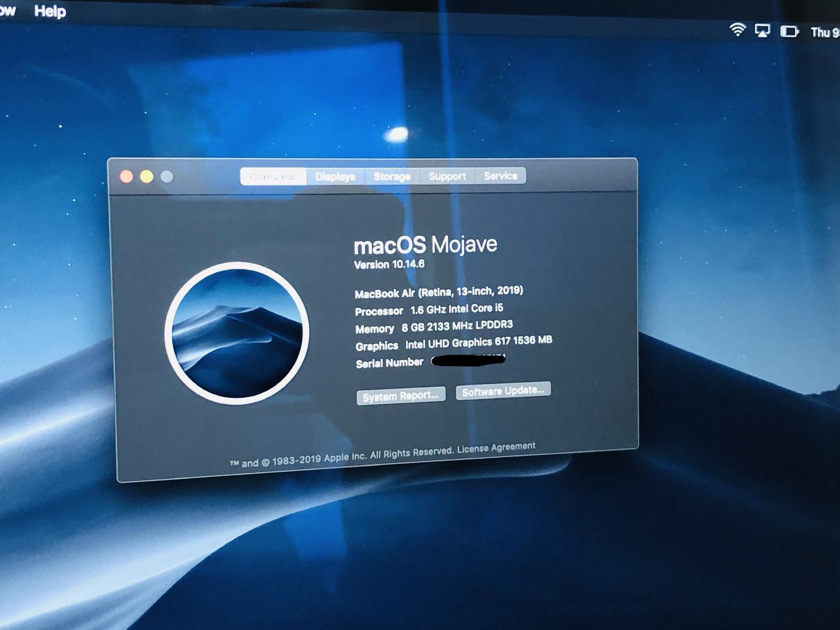This screenshot has height=630, width=840.
Task: Open the Support tab
Action: coord(447,176)
